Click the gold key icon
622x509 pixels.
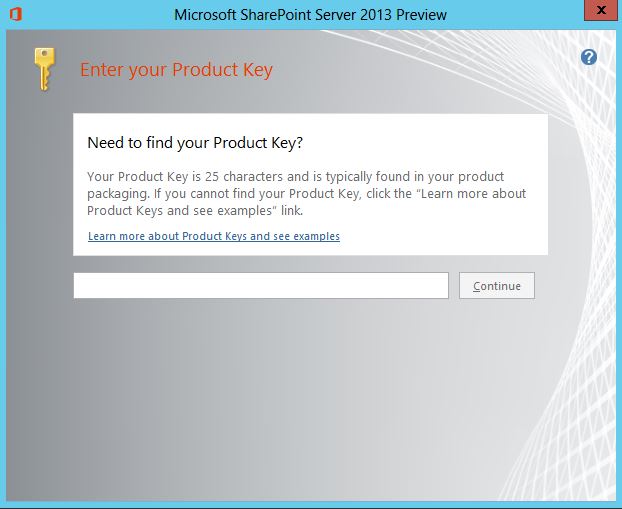(x=44, y=69)
